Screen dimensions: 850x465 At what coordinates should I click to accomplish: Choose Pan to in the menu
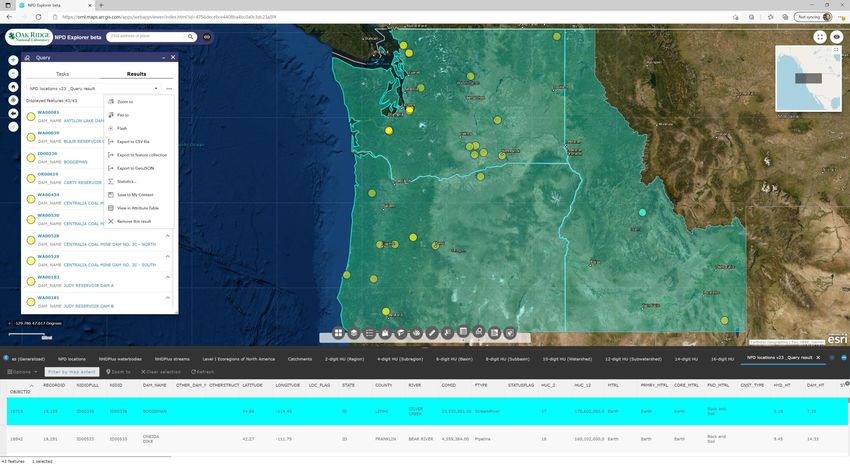123,115
